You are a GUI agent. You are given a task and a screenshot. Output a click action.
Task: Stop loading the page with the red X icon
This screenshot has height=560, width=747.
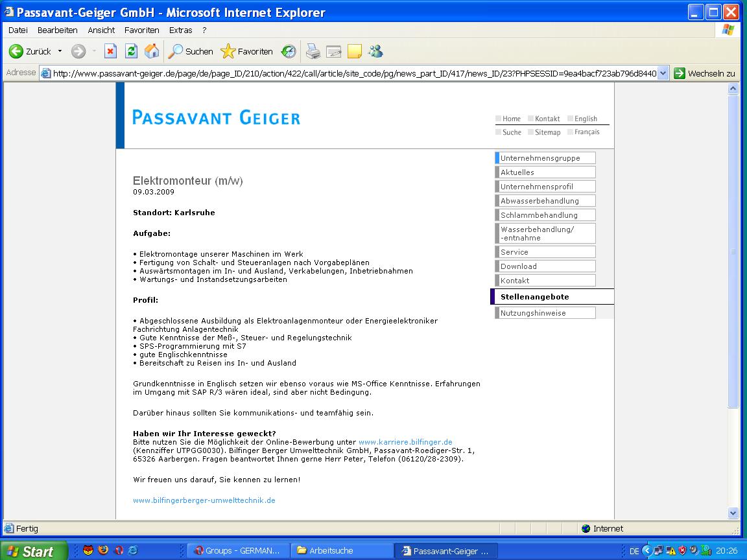pyautogui.click(x=111, y=51)
